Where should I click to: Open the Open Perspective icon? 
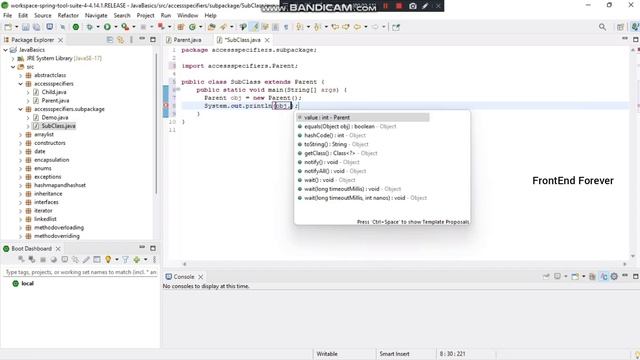tap(620, 27)
